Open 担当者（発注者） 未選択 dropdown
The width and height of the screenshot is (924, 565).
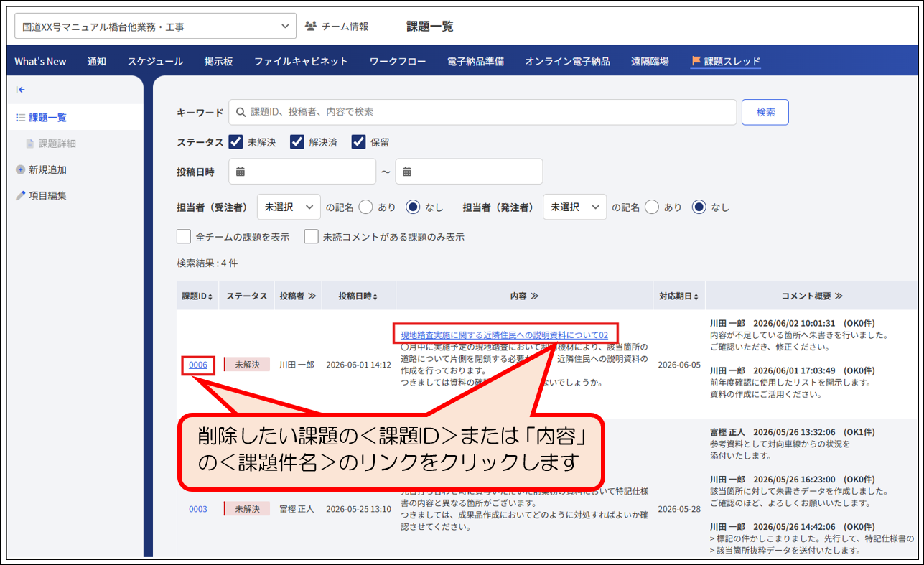pyautogui.click(x=574, y=207)
